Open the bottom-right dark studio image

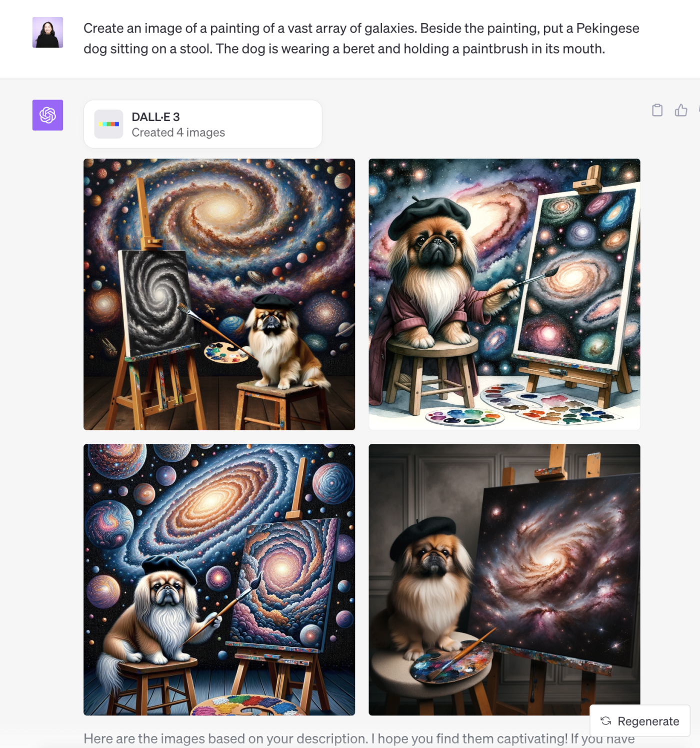coord(504,579)
